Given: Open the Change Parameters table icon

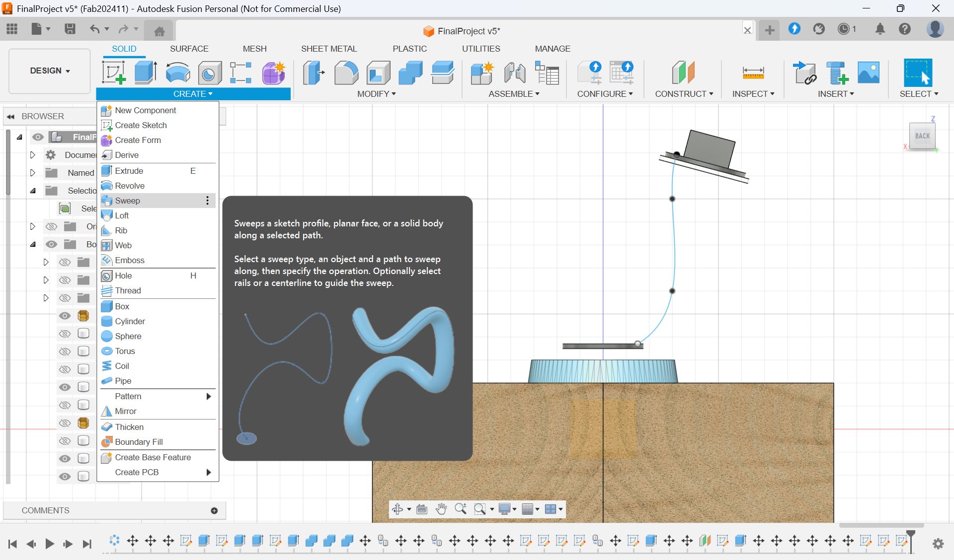Looking at the screenshot, I should [547, 72].
